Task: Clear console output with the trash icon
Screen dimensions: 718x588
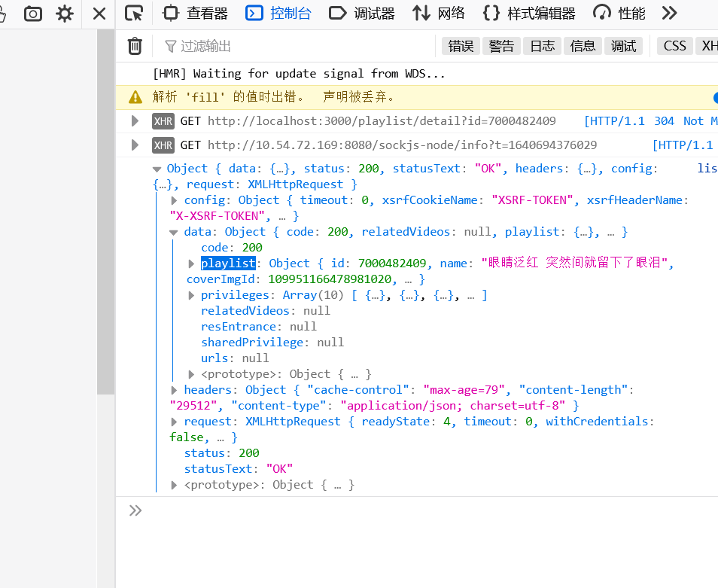Action: click(134, 45)
